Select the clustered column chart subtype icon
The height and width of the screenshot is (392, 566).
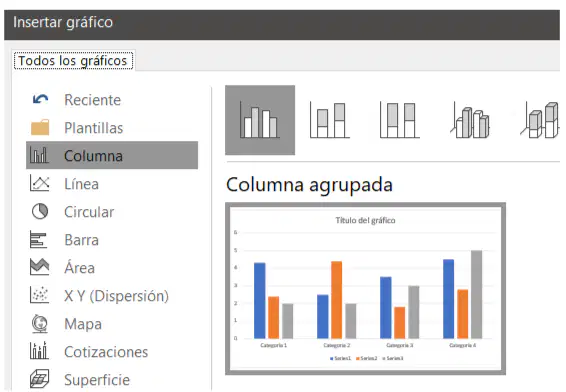[260, 120]
